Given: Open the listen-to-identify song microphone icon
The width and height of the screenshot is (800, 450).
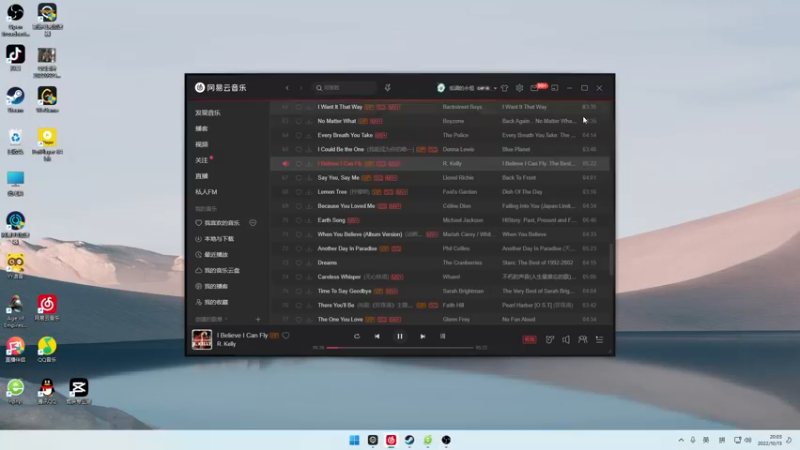Looking at the screenshot, I should coord(387,88).
